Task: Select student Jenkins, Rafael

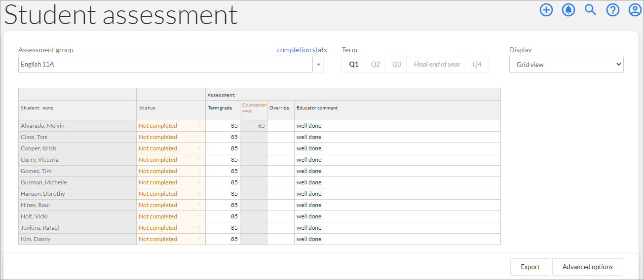Action: coord(77,228)
